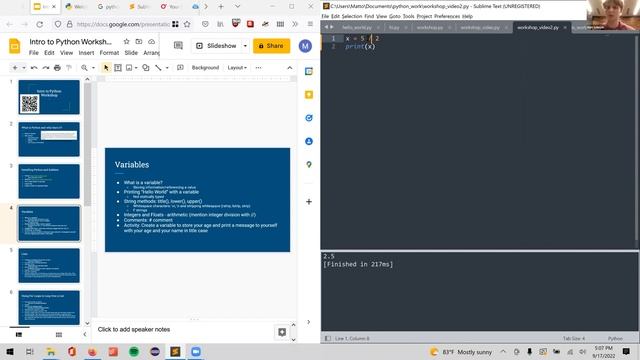The width and height of the screenshot is (640, 360).
Task: List all Firefox tabs with down chevron
Action: click(238, 7)
